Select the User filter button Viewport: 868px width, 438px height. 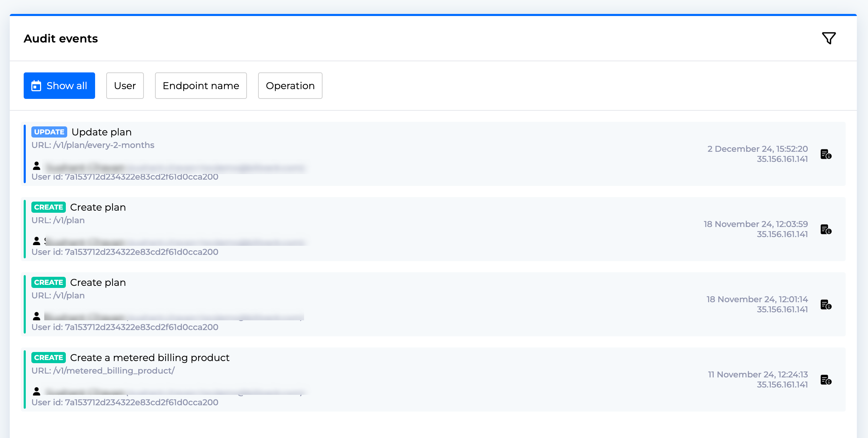coord(125,86)
